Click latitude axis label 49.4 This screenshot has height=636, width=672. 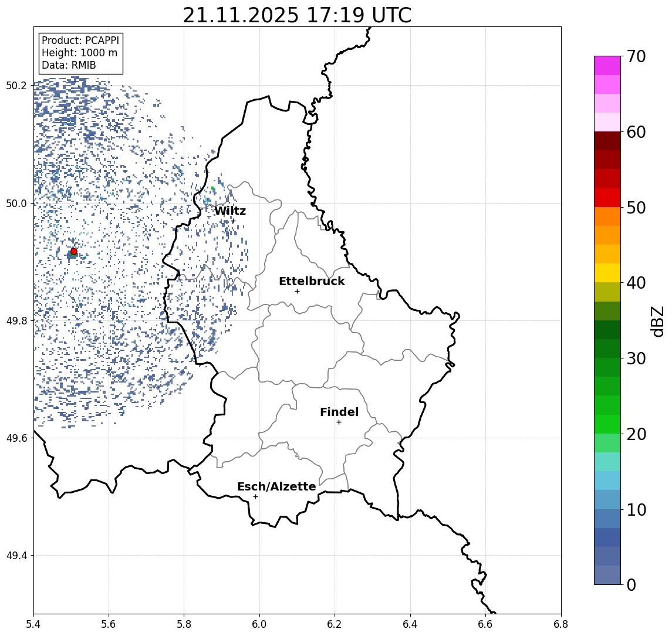16,556
